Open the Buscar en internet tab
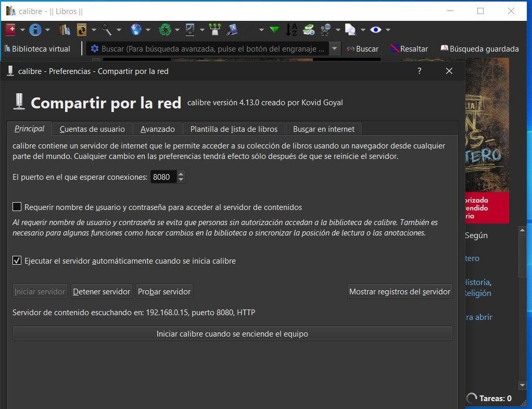The image size is (532, 409). coord(324,129)
